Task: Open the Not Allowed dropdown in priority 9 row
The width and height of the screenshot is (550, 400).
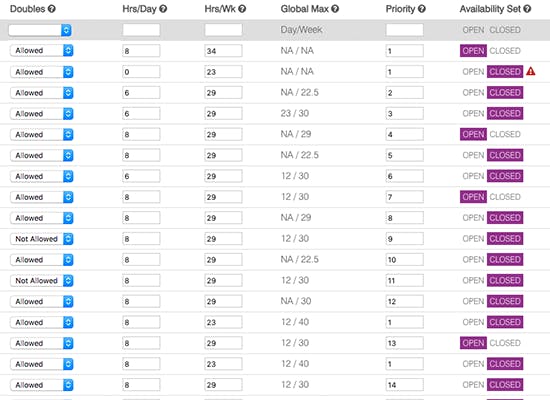Action: (x=41, y=239)
